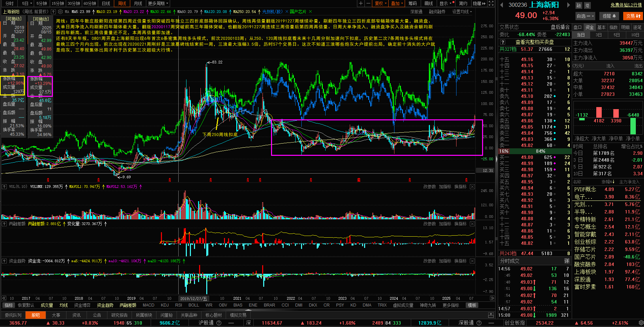Open 5日 period dropdown
This screenshot has width=644, height=327.
click(x=27, y=3)
